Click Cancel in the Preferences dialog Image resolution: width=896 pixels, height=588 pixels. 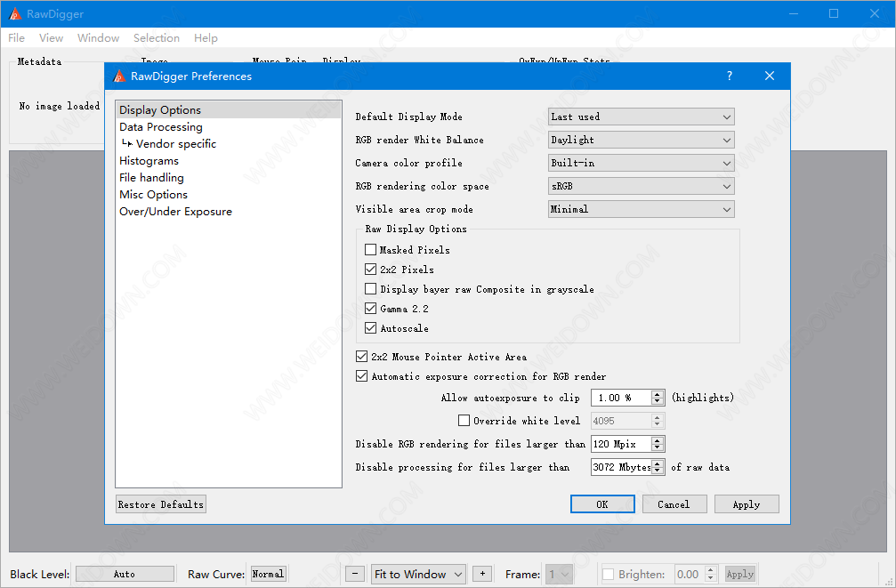click(674, 504)
